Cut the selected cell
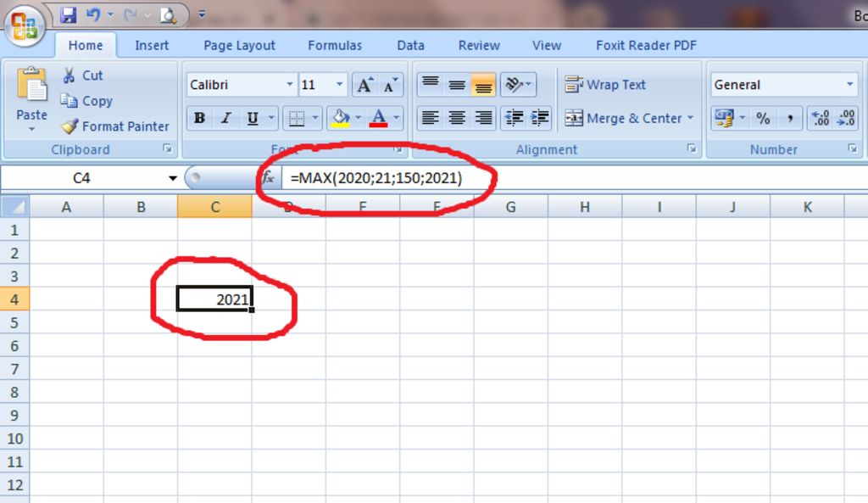Viewport: 868px width, 503px height. [83, 75]
